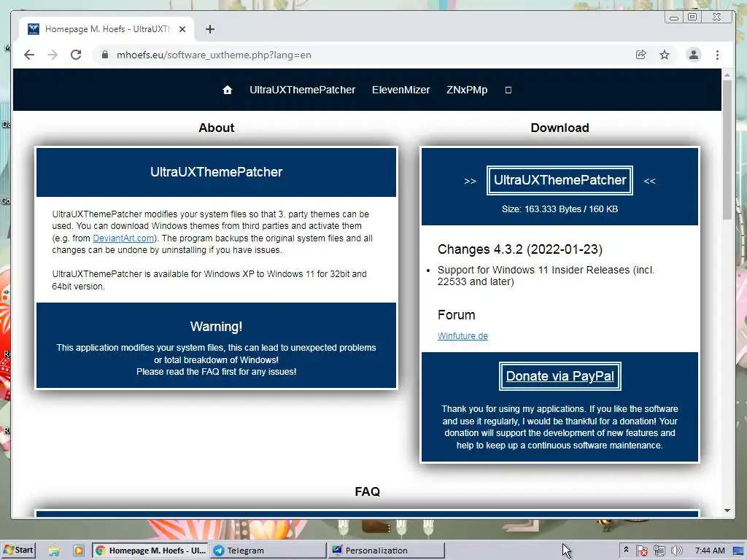Open UltraUXThemePatcher in the site navigation
This screenshot has height=560, width=747.
303,90
